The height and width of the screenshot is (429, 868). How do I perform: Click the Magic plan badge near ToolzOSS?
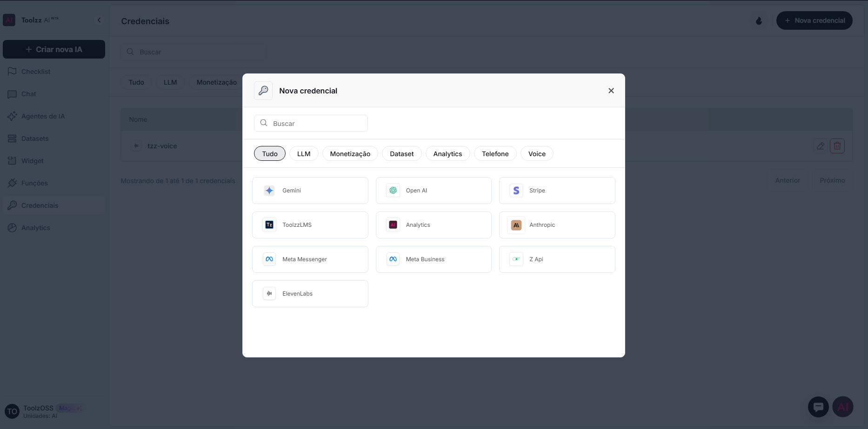(x=70, y=408)
